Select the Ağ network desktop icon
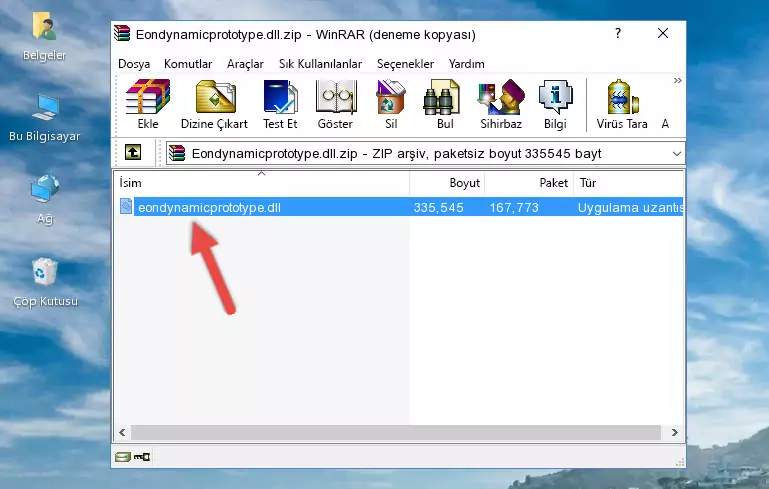 click(x=45, y=199)
